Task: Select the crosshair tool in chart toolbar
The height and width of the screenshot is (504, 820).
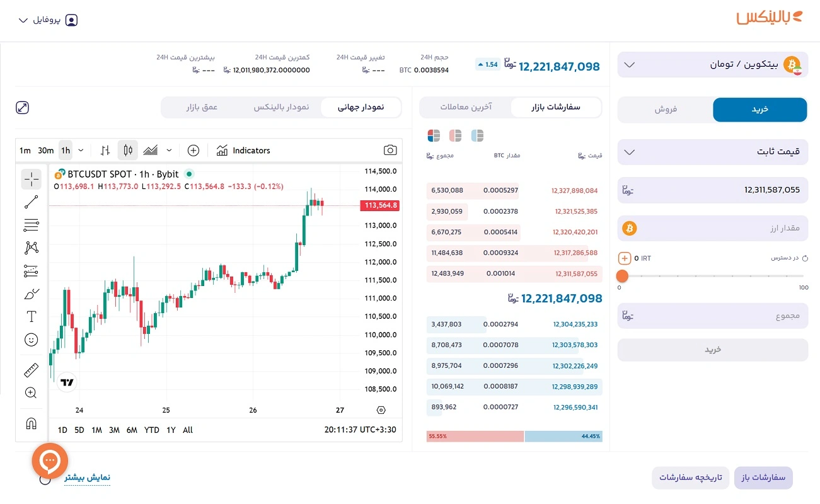Action: tap(31, 179)
